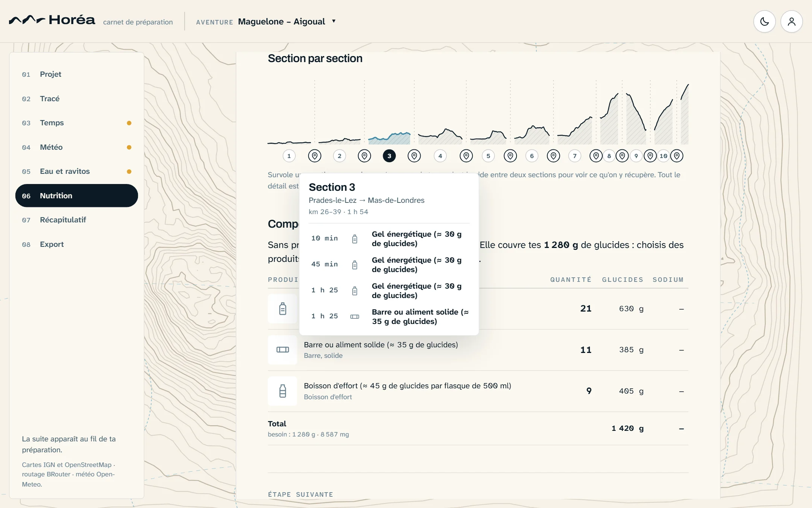Click the Horéa logo
This screenshot has width=812, height=508.
(x=52, y=20)
